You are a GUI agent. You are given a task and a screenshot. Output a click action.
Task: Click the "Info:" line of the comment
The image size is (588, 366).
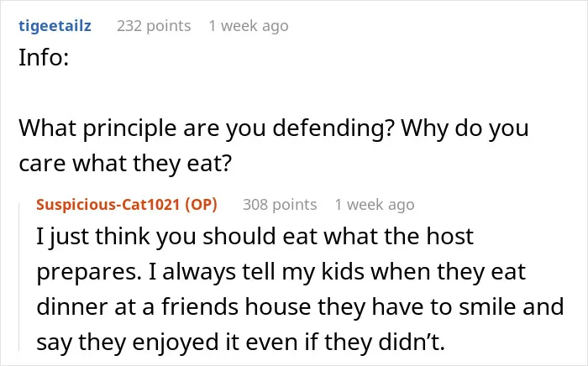point(44,58)
